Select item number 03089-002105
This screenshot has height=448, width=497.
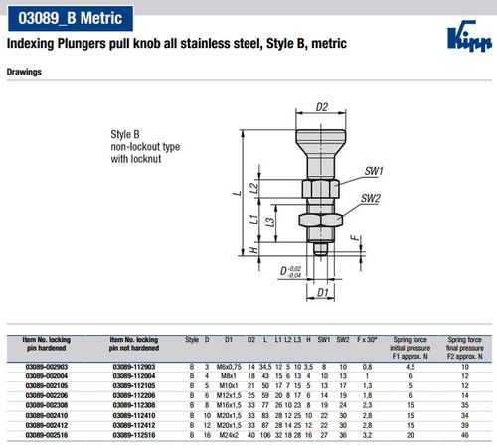tap(47, 386)
